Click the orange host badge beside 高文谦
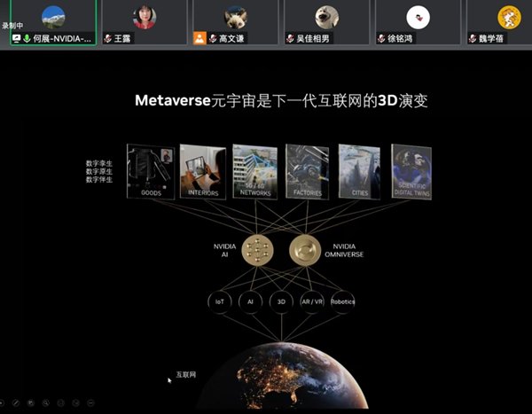Image resolution: width=532 pixels, height=414 pixels. click(199, 38)
